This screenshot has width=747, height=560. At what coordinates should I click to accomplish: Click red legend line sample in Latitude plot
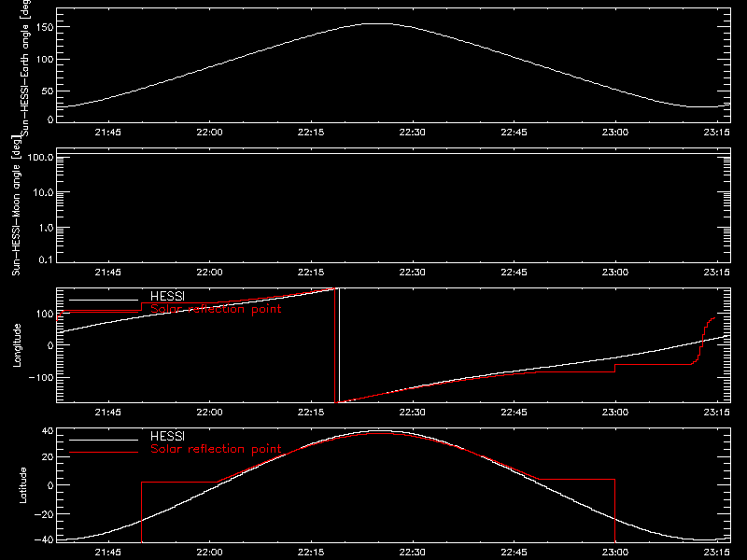pos(104,453)
